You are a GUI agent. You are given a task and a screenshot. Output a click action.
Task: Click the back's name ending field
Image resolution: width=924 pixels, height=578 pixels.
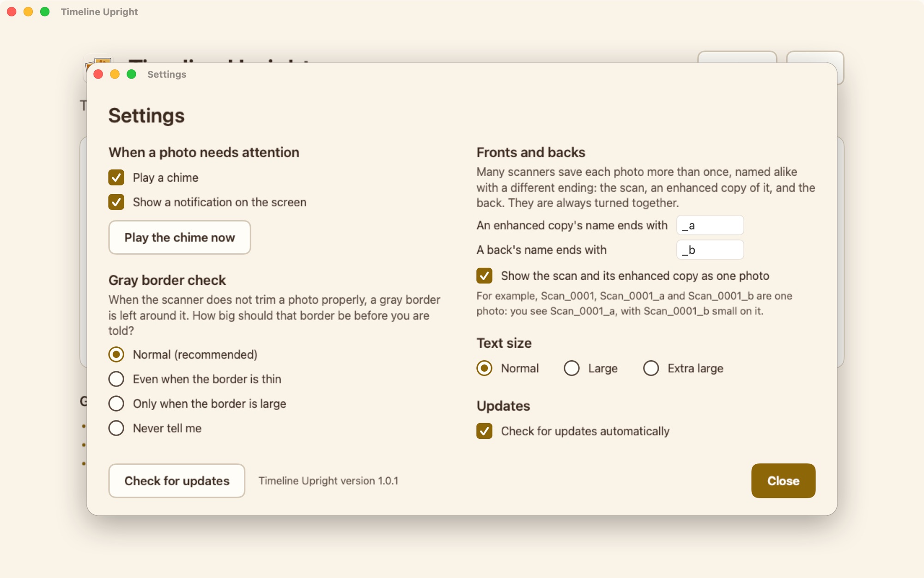[710, 250]
